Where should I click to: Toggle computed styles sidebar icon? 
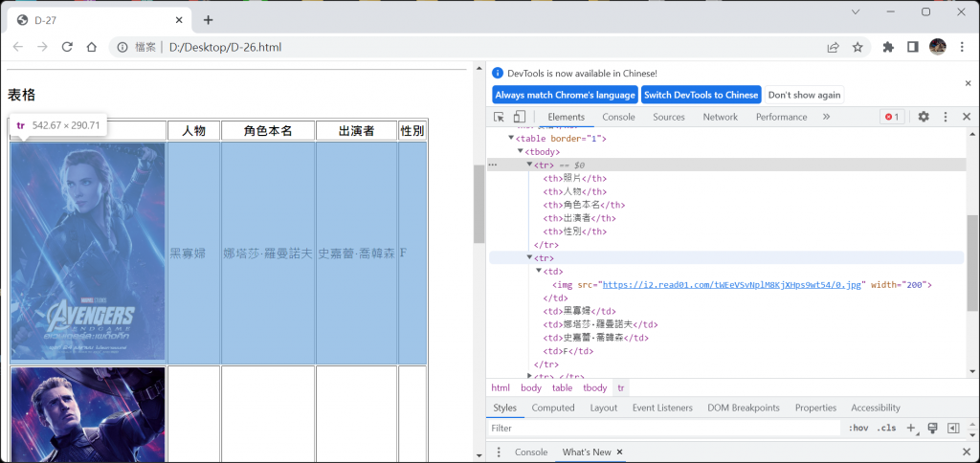click(x=953, y=428)
